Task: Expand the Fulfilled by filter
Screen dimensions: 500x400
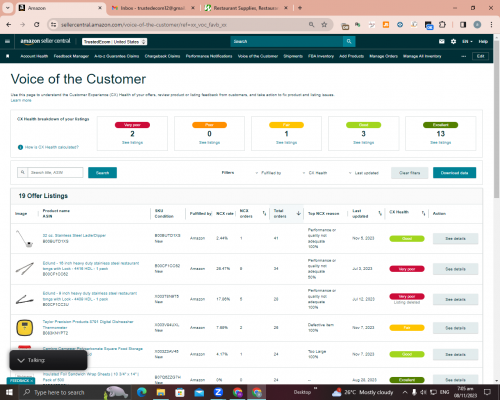Action: (x=268, y=173)
